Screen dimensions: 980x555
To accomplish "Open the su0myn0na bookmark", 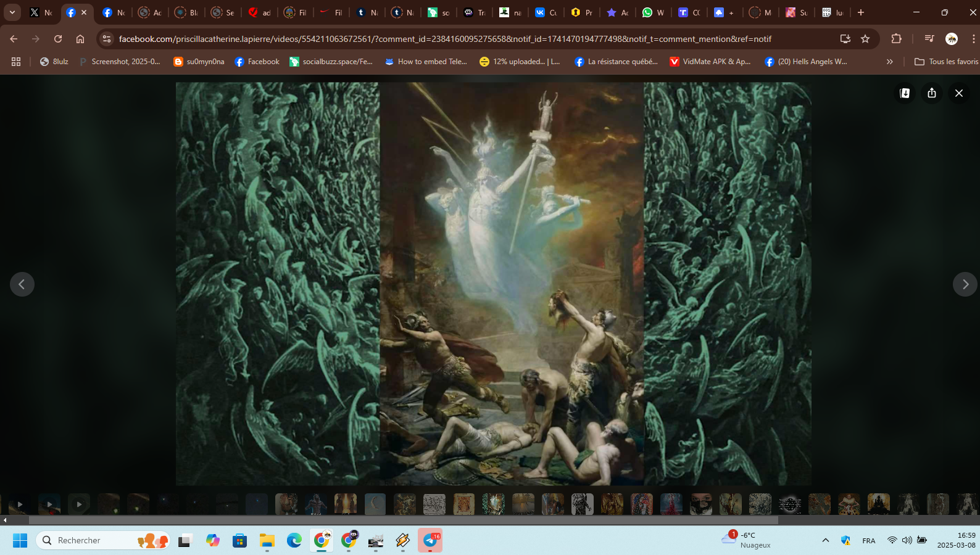I will tap(199, 62).
